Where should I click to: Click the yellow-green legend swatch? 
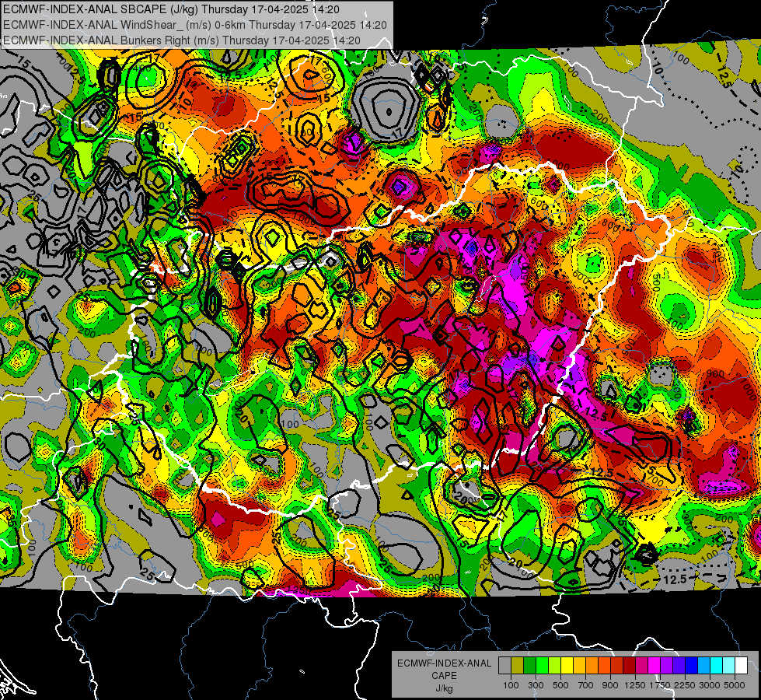click(554, 666)
